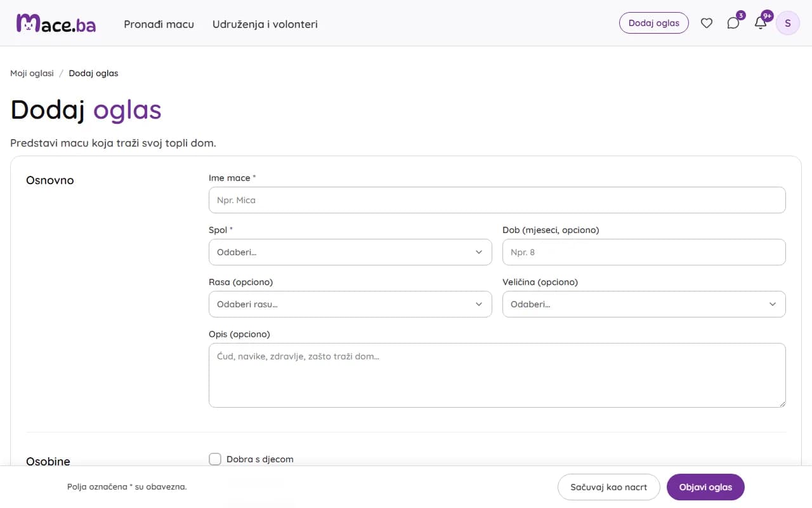Click the Spol label
This screenshot has width=812, height=508.
(221, 230)
